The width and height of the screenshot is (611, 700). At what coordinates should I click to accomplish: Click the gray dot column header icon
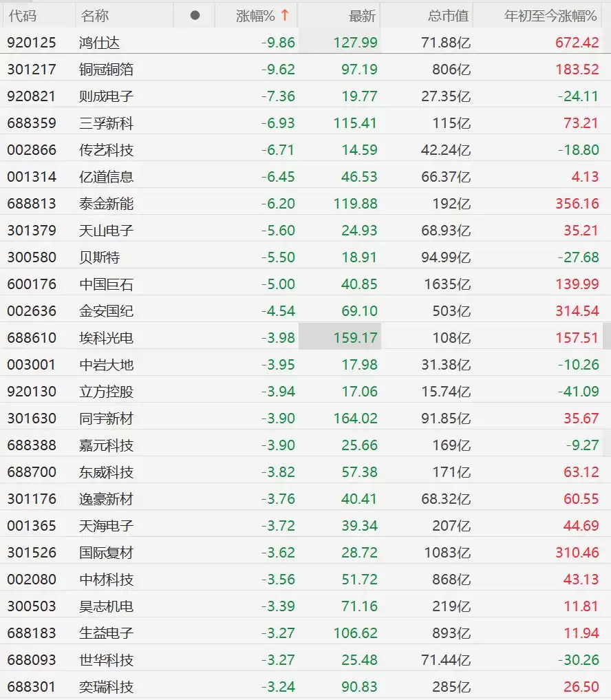pyautogui.click(x=195, y=16)
